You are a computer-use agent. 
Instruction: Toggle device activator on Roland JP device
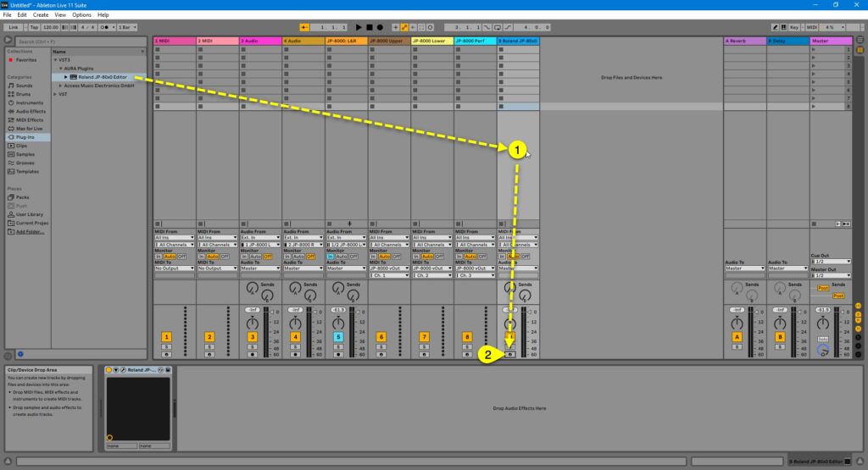[x=109, y=369]
